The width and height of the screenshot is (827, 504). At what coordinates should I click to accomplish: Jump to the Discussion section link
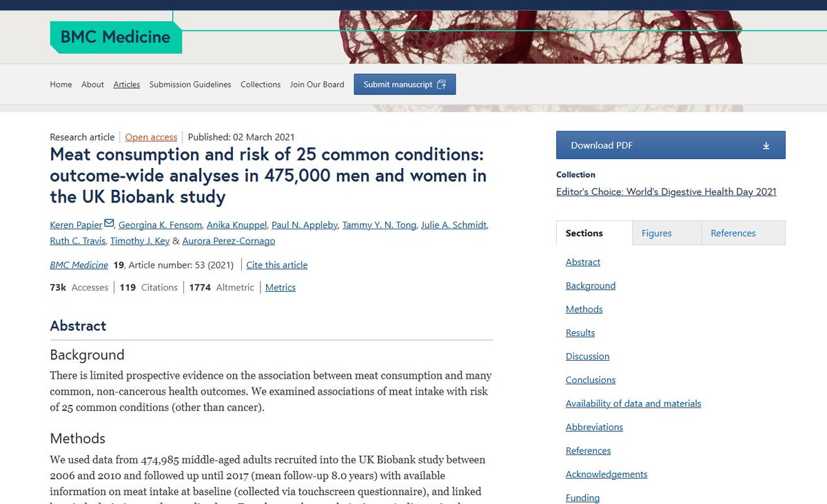tap(588, 357)
